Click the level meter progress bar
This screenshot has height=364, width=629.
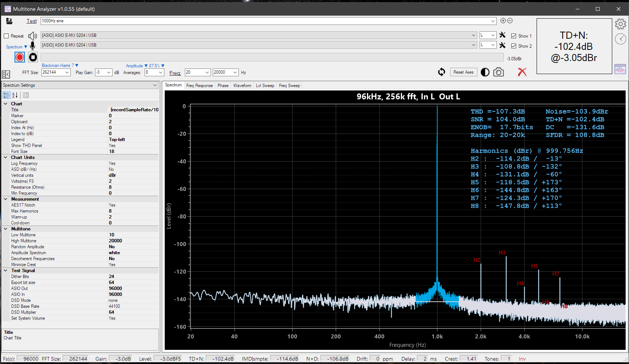272,57
